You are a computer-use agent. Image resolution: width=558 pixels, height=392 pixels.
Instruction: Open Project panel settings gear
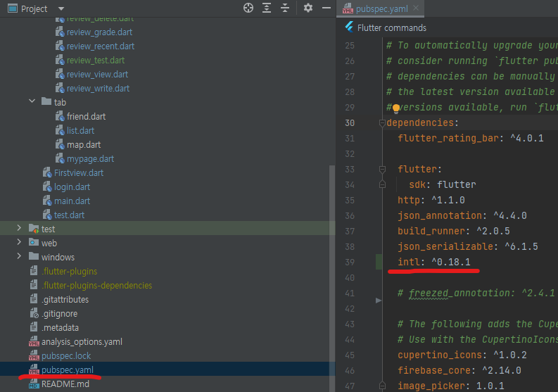pos(308,8)
